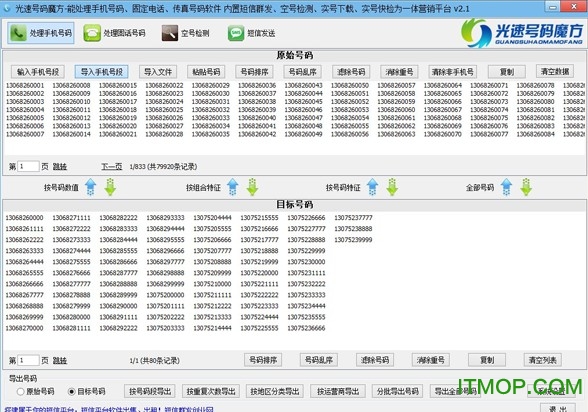
Task: Click the 按重复次数导出 export button
Action: pyautogui.click(x=211, y=391)
